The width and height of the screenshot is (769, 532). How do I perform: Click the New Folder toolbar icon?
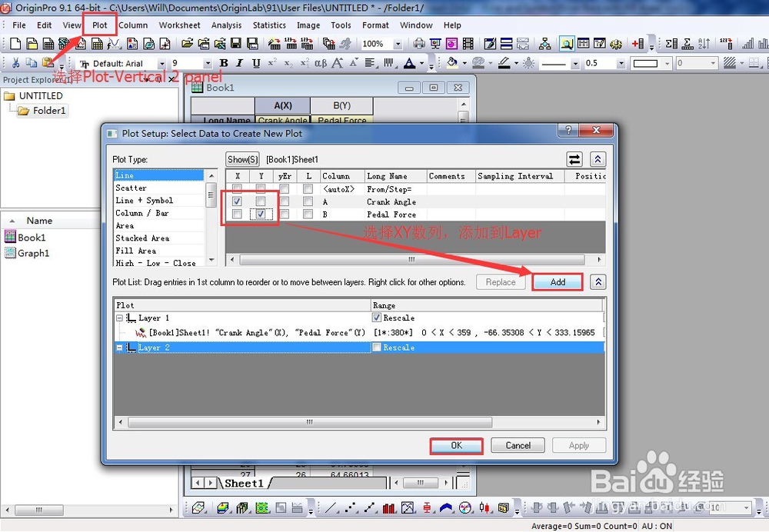pyautogui.click(x=32, y=44)
